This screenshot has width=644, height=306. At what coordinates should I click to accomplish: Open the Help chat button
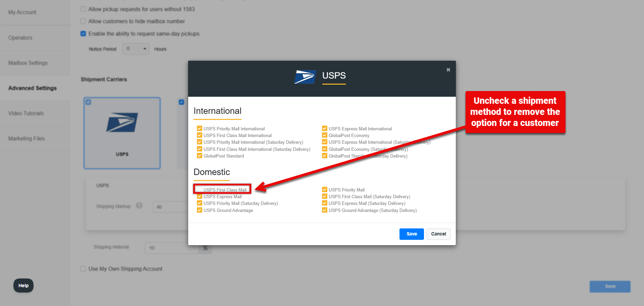click(x=23, y=286)
